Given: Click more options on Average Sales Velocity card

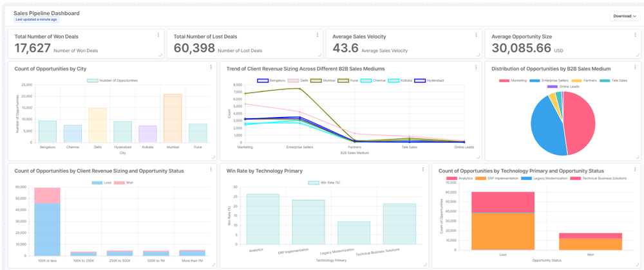Looking at the screenshot, I should click(x=476, y=35).
